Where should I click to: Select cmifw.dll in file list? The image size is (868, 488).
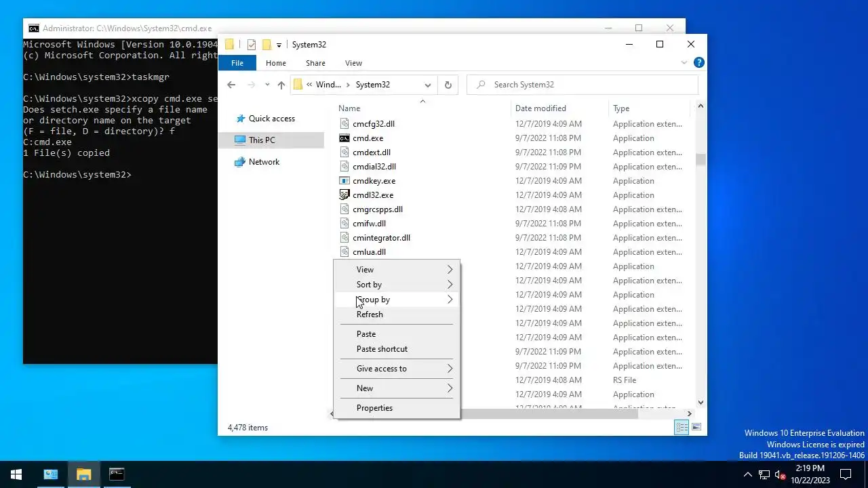[369, 224]
